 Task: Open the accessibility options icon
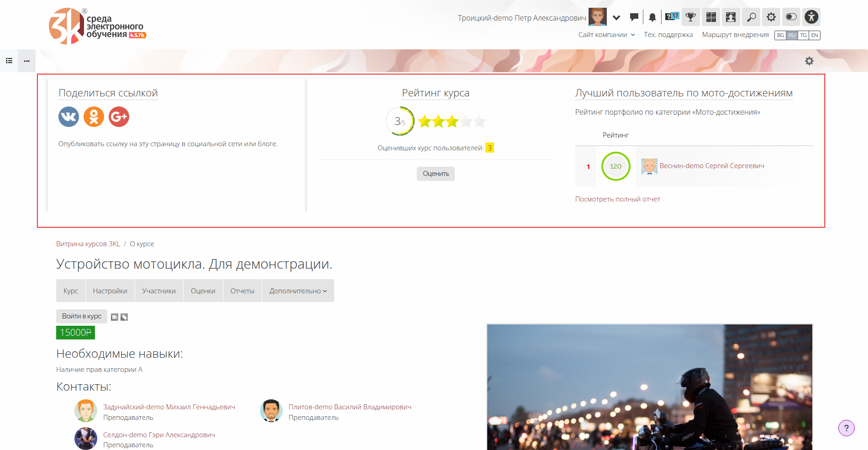tap(811, 17)
